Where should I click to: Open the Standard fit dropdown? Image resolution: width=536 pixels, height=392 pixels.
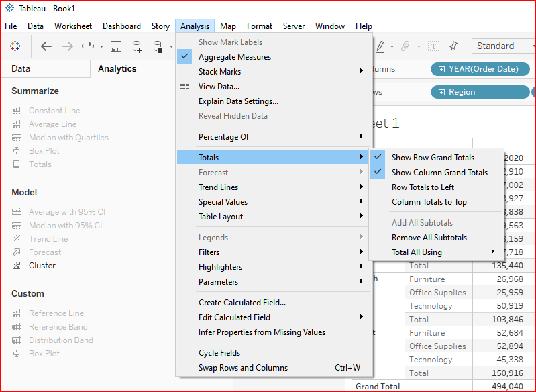(x=503, y=46)
